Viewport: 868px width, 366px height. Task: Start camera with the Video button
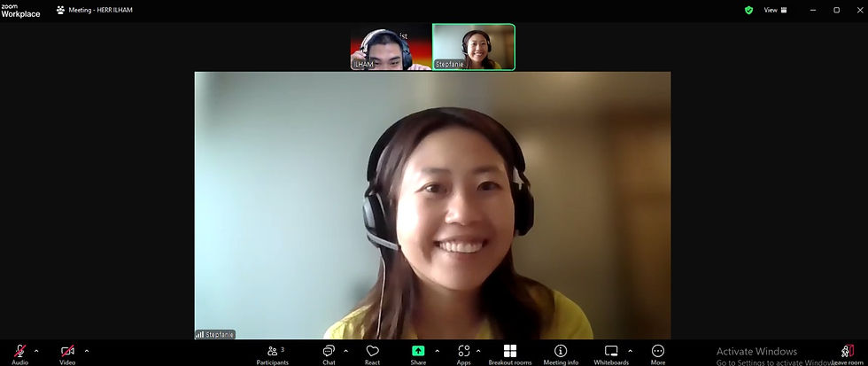tap(67, 354)
